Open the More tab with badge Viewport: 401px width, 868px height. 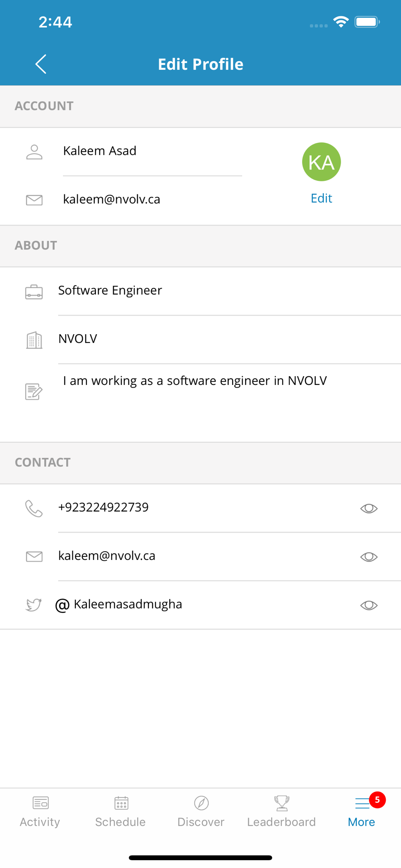(362, 812)
